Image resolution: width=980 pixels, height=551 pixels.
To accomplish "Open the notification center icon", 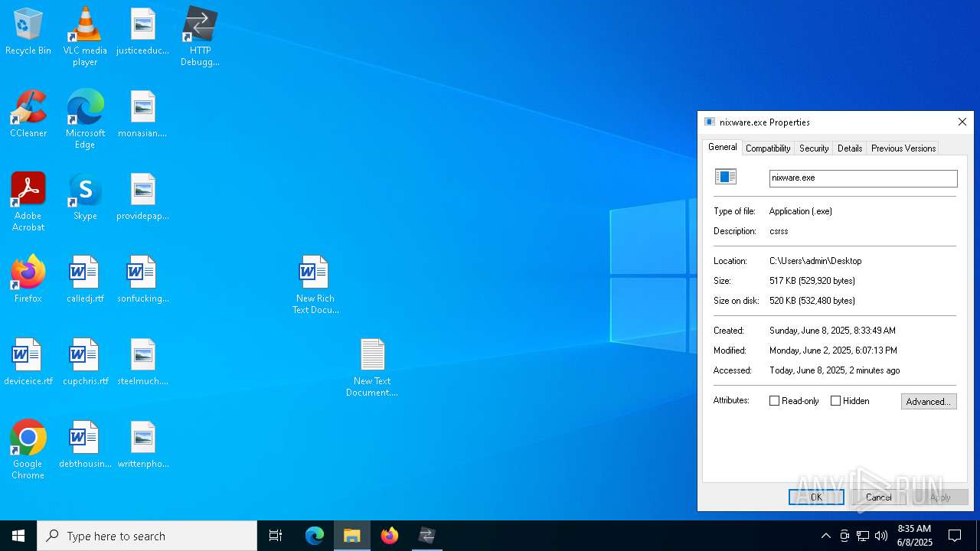I will tap(955, 536).
